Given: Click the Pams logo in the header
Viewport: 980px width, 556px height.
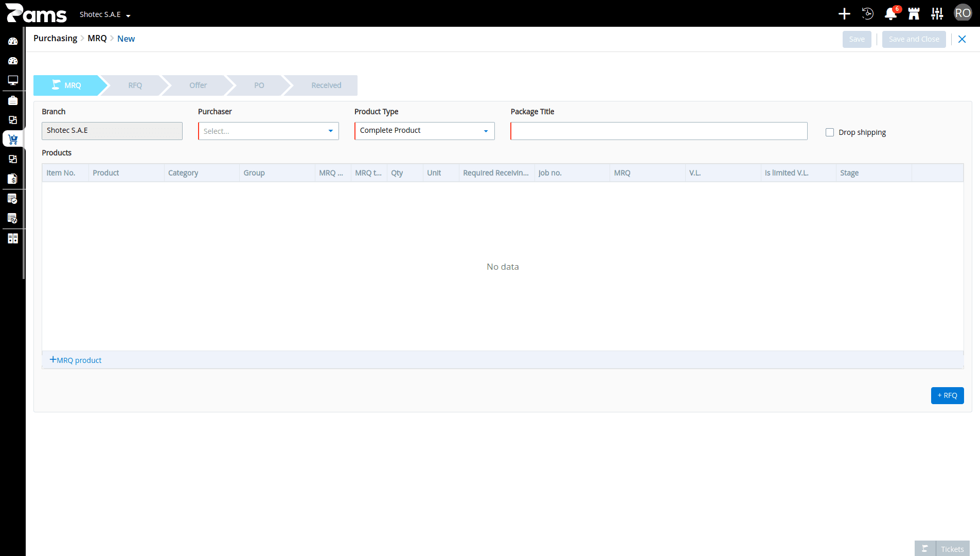Looking at the screenshot, I should click(x=36, y=13).
